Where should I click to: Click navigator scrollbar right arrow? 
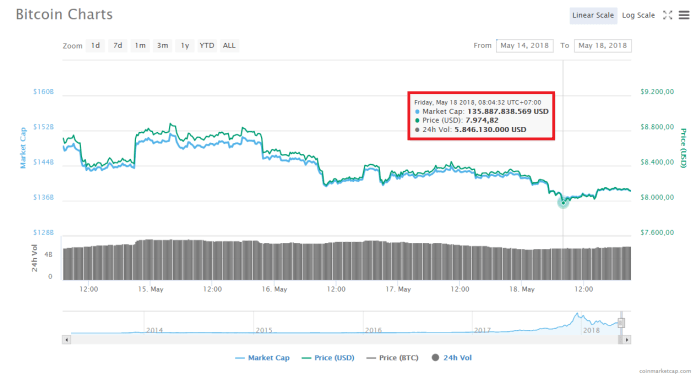pyautogui.click(x=627, y=340)
